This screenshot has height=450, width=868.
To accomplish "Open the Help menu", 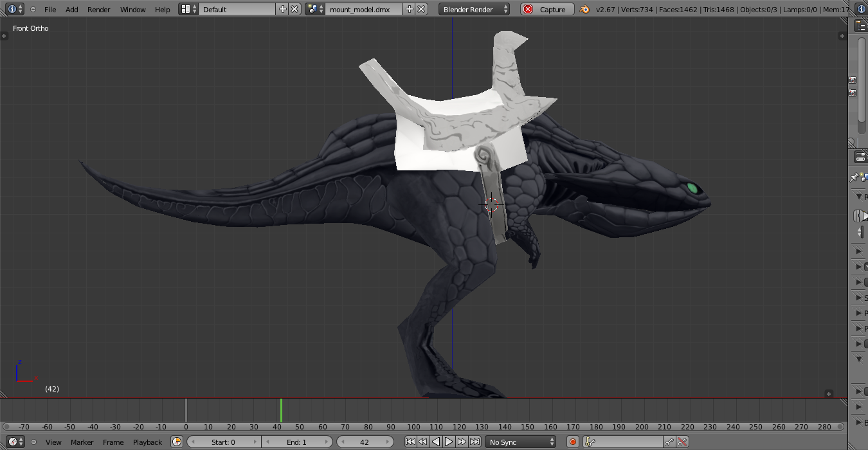I will pos(163,9).
